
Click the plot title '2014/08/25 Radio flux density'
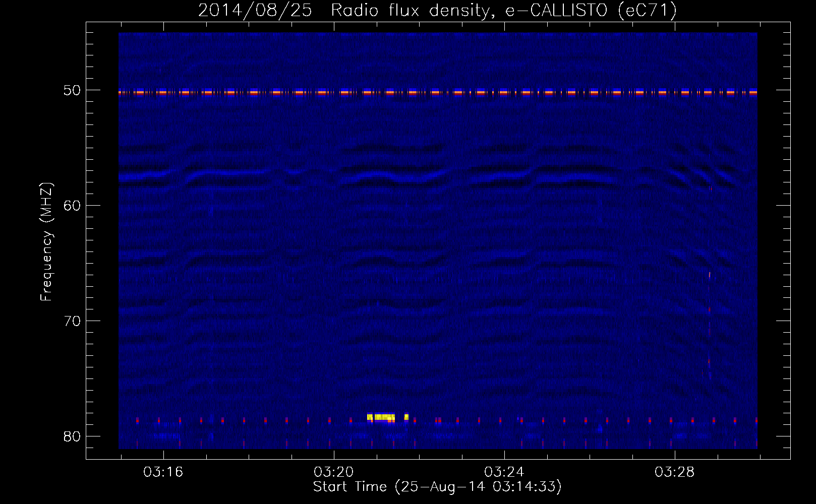point(437,10)
